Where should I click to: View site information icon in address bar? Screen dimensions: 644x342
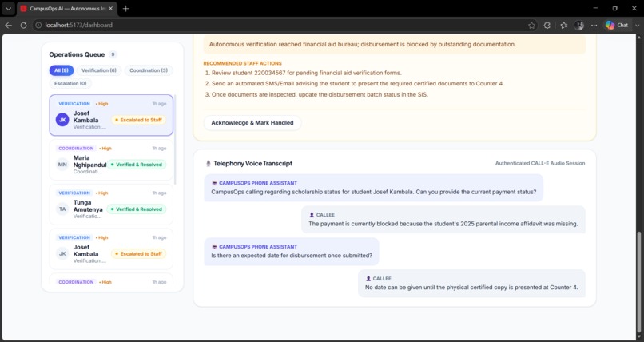(38, 25)
